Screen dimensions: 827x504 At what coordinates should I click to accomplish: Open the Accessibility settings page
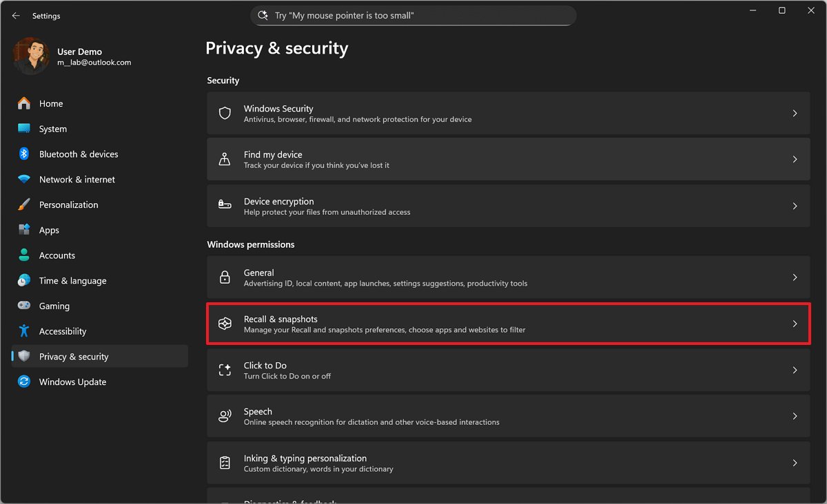[63, 331]
